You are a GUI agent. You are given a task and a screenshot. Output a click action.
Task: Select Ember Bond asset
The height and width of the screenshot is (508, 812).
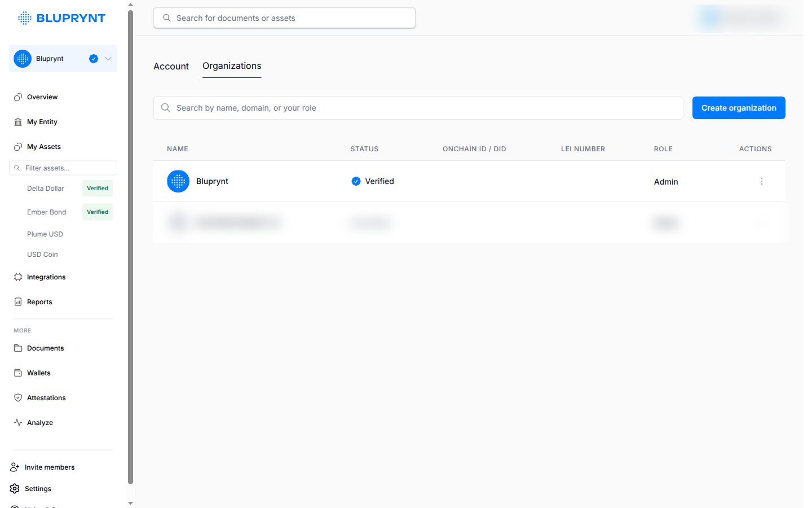click(47, 212)
